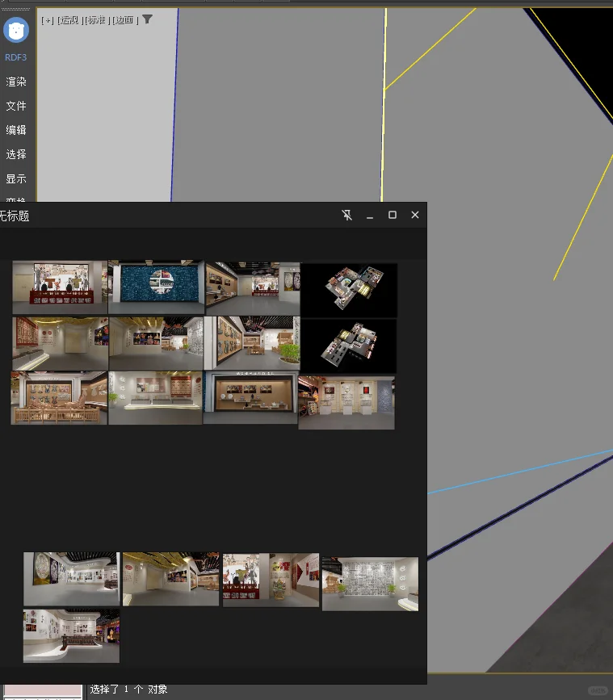Select the display cases with red artwork thumbnail
613x700 pixels.
click(x=346, y=403)
